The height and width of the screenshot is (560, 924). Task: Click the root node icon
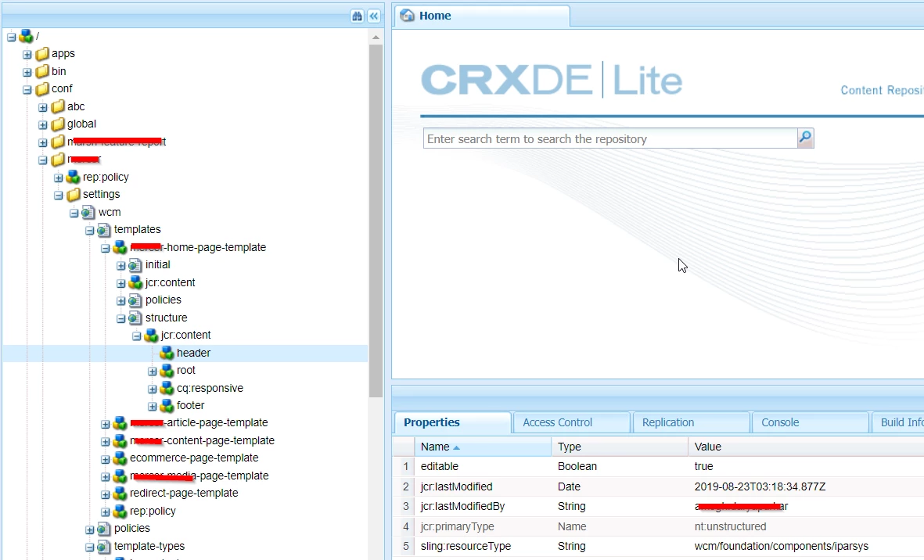26,37
